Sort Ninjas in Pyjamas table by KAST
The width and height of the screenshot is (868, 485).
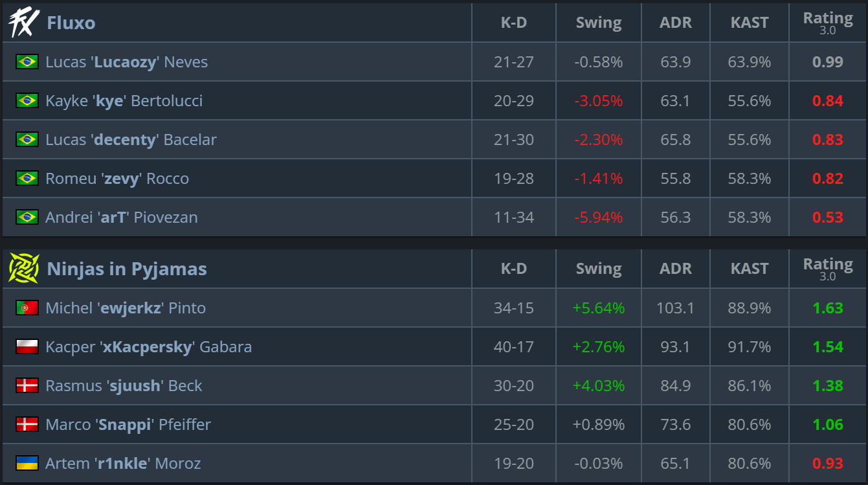[x=750, y=269]
